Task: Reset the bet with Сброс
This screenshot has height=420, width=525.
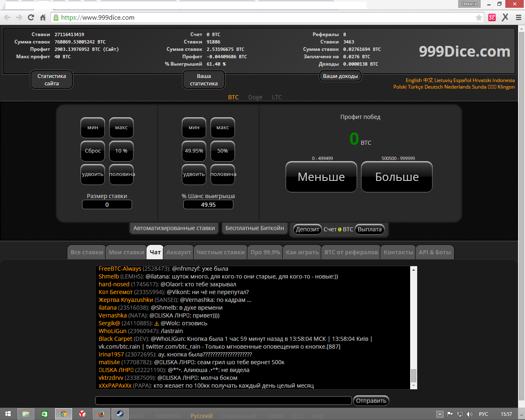Action: (x=93, y=151)
